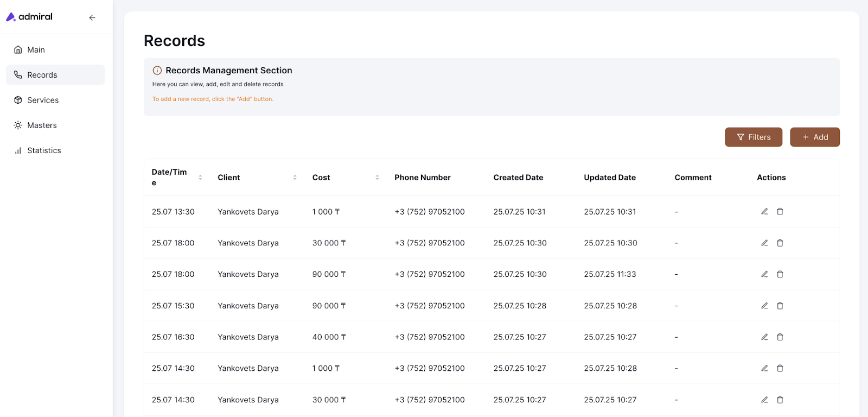Navigate to Statistics
868x417 pixels.
pyautogui.click(x=44, y=150)
